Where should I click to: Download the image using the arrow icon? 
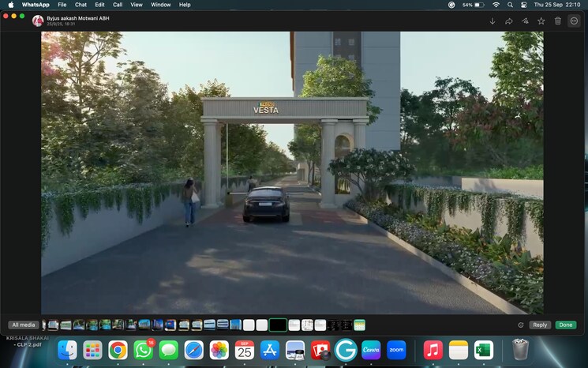492,21
